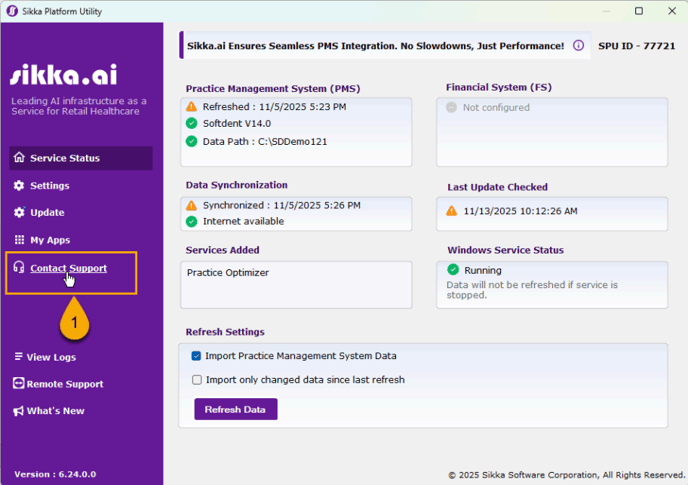The height and width of the screenshot is (485, 688).
Task: Click the What's New megaphone icon
Action: click(19, 411)
